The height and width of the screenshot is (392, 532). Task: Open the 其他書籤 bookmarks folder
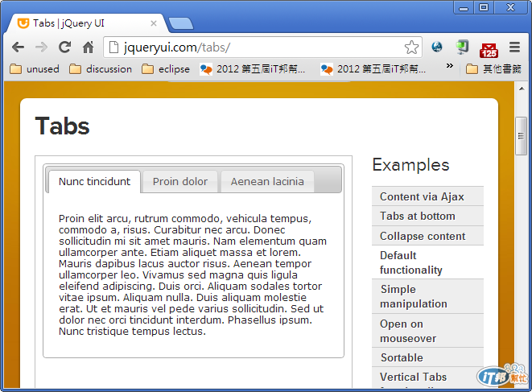(493, 69)
